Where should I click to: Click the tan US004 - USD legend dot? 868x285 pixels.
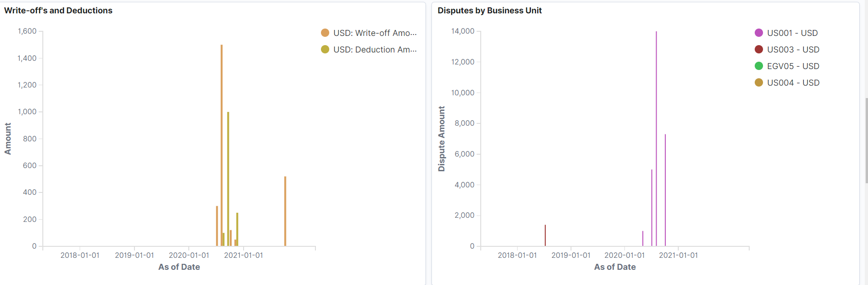759,82
